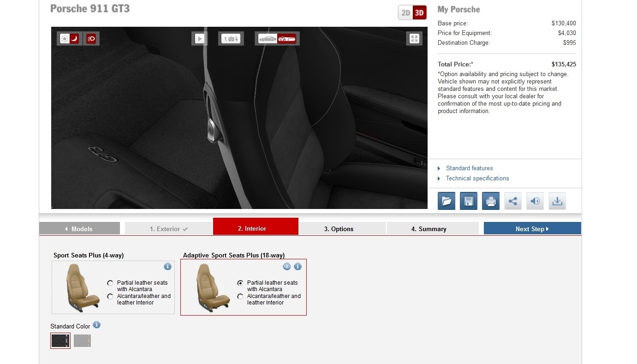Show info for Adaptive Sport Seats Plus

298,266
